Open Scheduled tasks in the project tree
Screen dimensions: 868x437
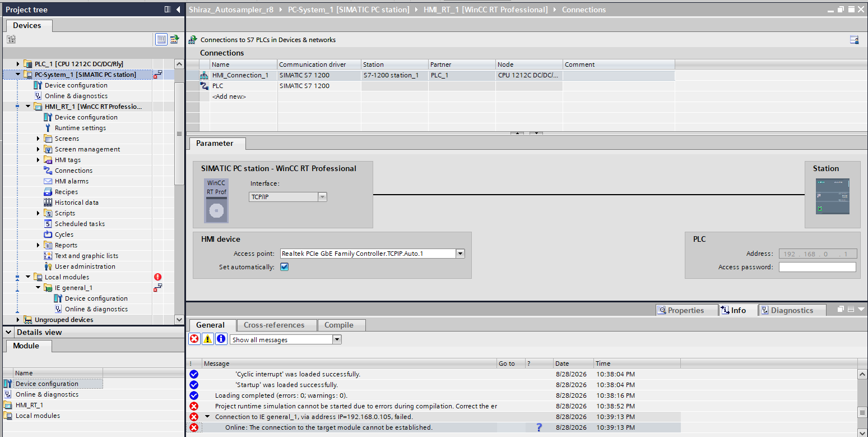[x=80, y=224]
